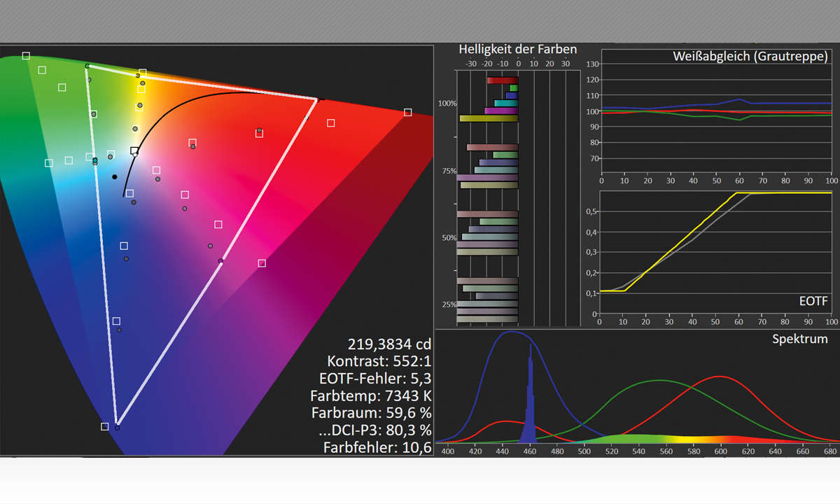Click the "Spektrum" chart title
This screenshot has width=840, height=504.
coord(800,339)
